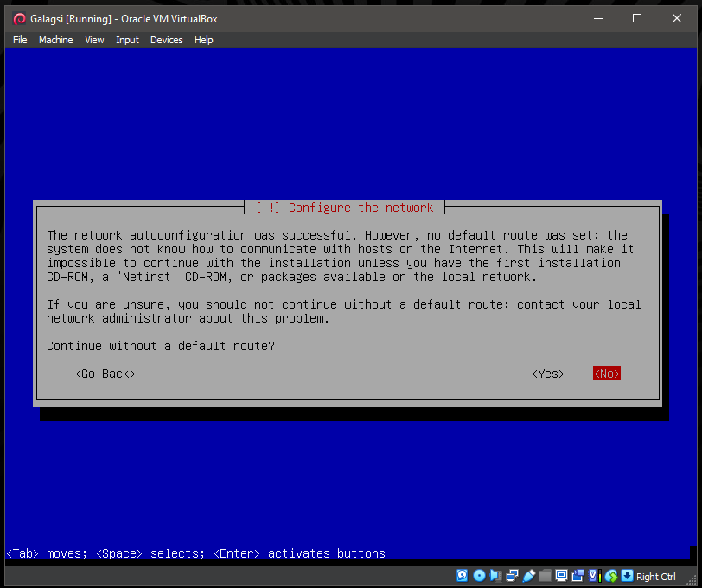
Task: Click the Tab moves key hint text
Action: (47, 553)
